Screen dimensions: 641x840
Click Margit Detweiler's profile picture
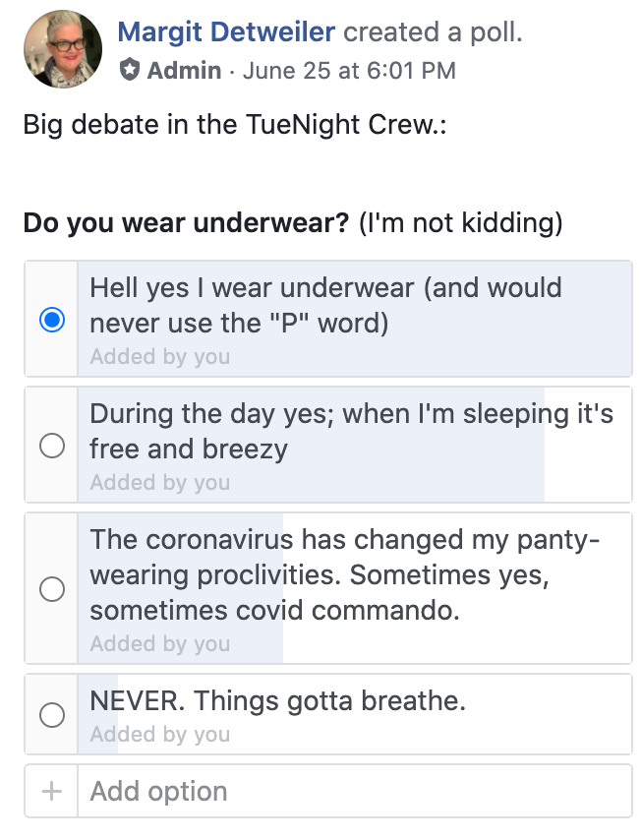click(63, 49)
